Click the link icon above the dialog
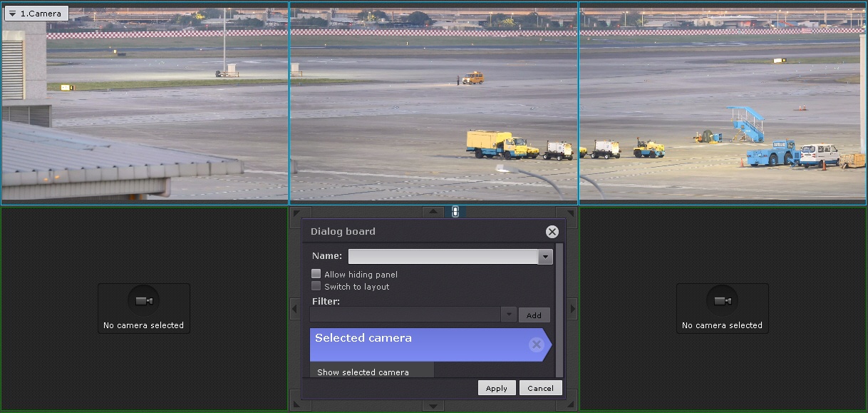 click(455, 212)
